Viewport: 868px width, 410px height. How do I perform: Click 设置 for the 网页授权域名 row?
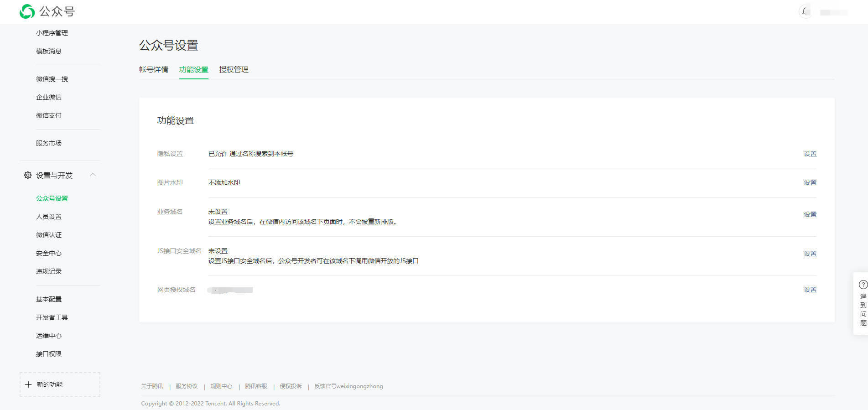[810, 290]
